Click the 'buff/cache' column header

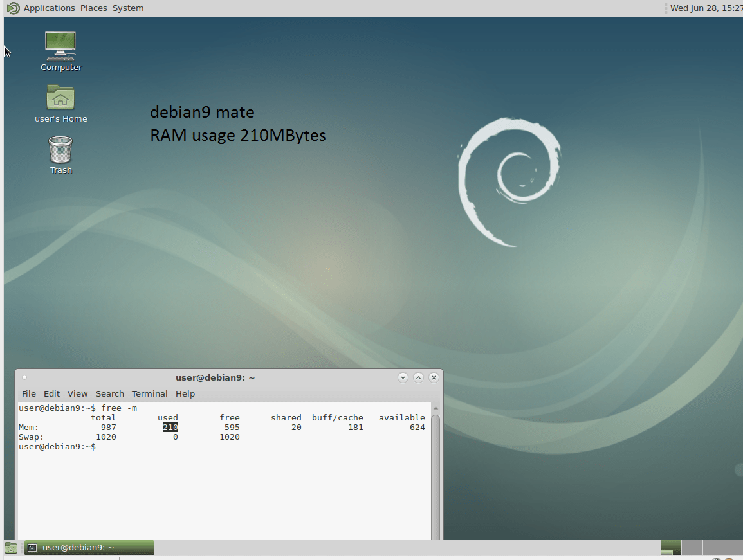point(337,417)
